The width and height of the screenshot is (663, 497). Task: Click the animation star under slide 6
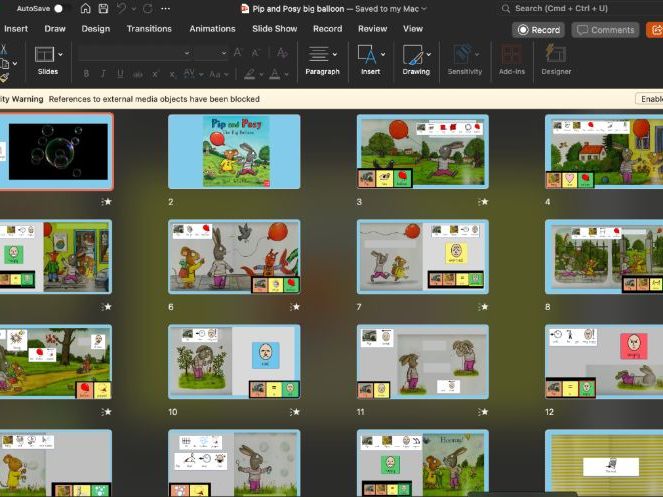pos(295,307)
